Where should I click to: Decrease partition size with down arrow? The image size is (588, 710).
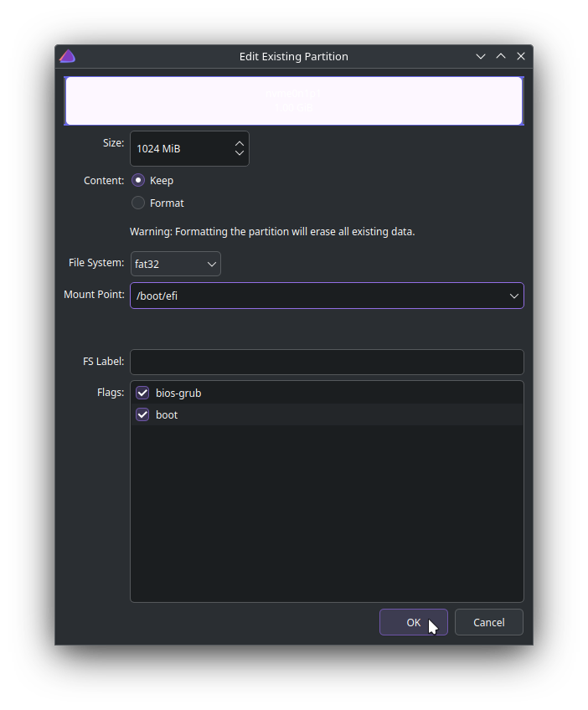[x=240, y=153]
